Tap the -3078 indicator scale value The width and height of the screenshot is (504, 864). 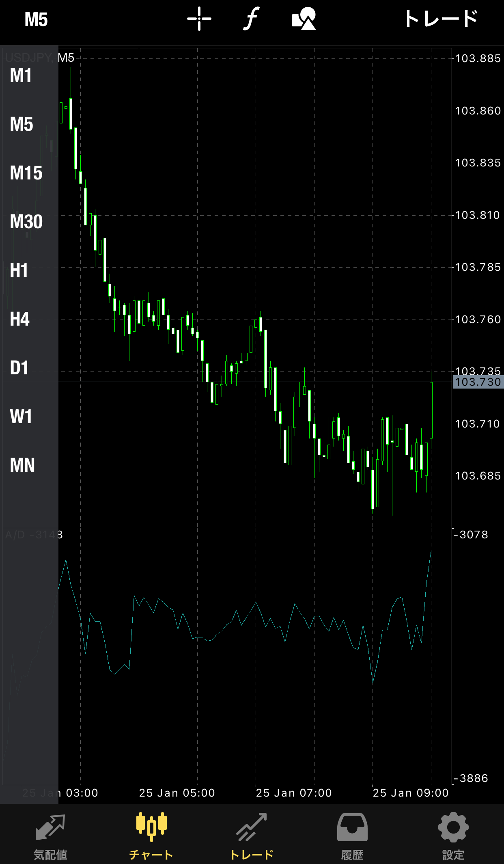[x=471, y=535]
